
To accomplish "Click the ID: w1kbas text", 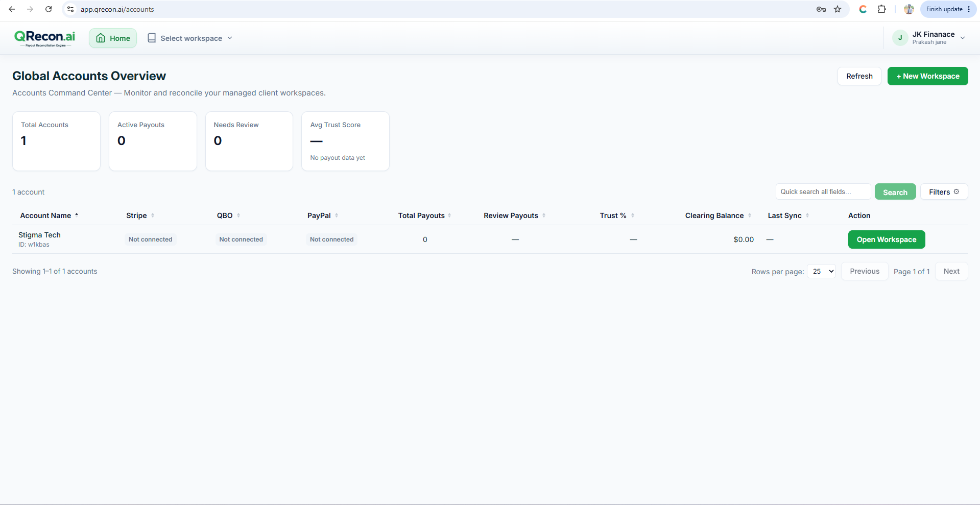I will pyautogui.click(x=34, y=245).
